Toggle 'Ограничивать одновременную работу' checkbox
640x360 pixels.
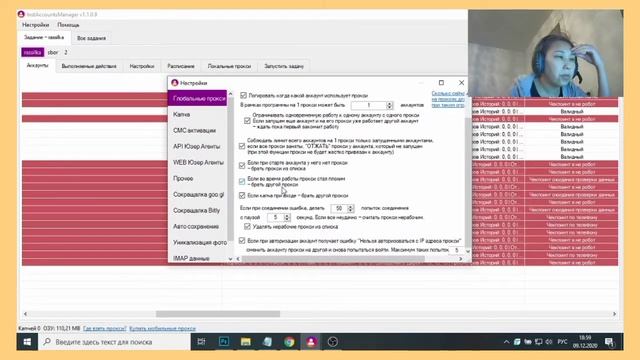[247, 121]
